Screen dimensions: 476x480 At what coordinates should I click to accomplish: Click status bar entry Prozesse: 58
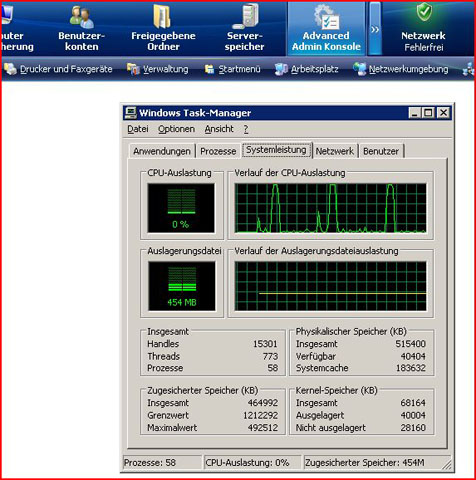(162, 463)
